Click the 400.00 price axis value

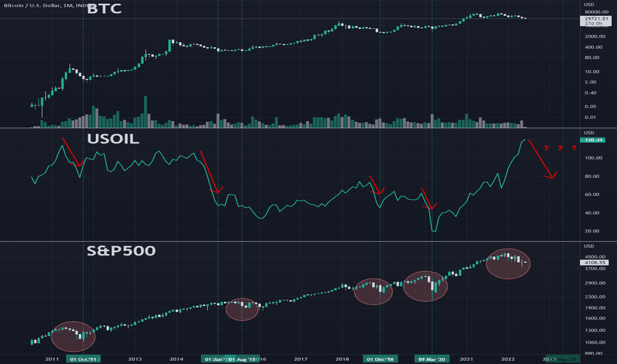click(594, 47)
